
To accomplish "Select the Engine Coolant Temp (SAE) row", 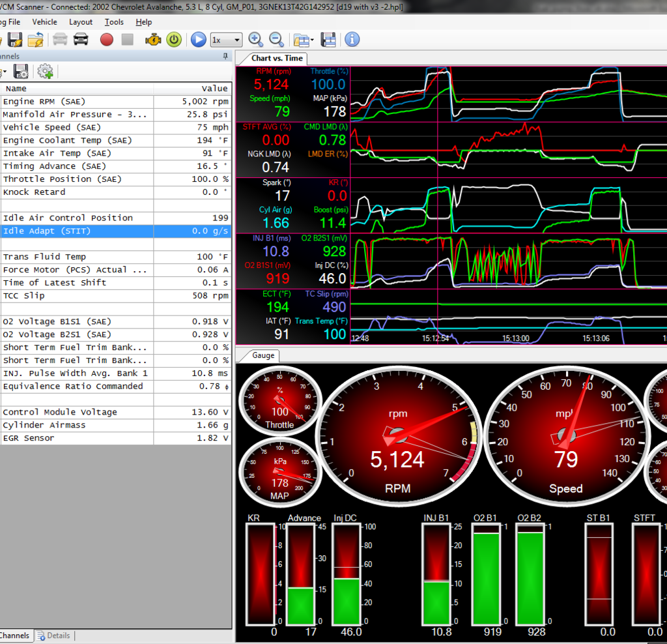I will 116,140.
